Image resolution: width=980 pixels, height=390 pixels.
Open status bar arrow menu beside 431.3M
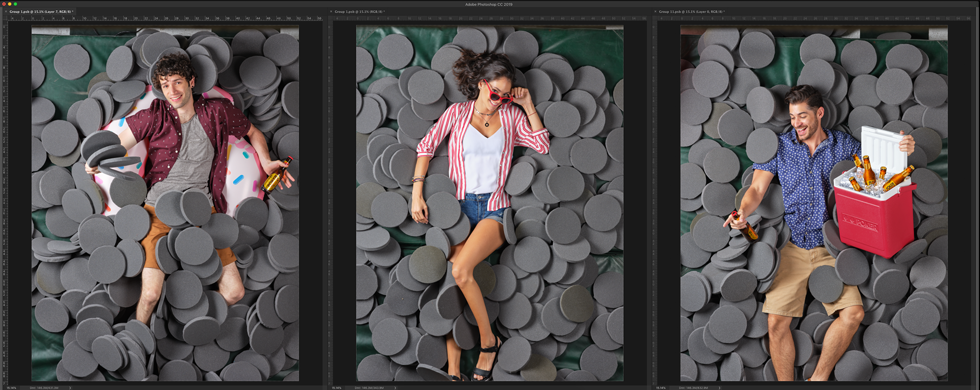(70, 387)
